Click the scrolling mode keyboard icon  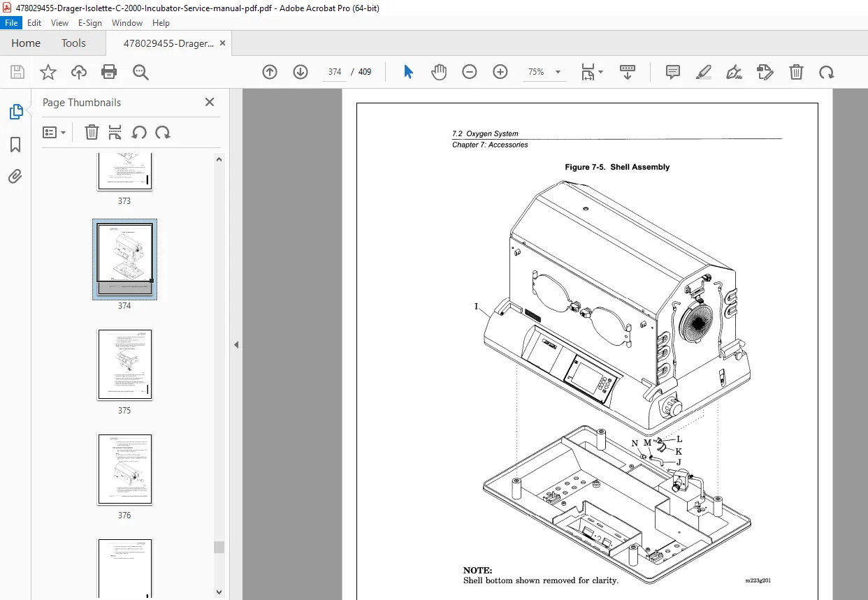click(627, 72)
